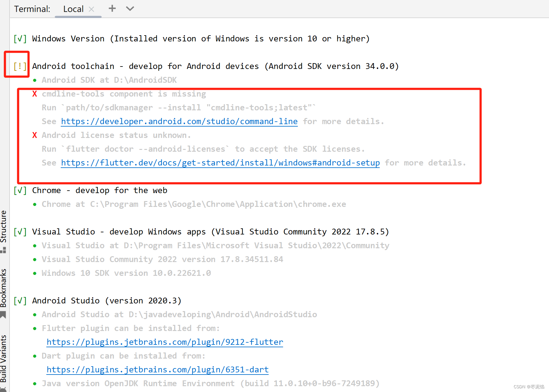Click the Bookmarks sidebar icon
Screen dimensions: 549x392
click(x=3, y=315)
